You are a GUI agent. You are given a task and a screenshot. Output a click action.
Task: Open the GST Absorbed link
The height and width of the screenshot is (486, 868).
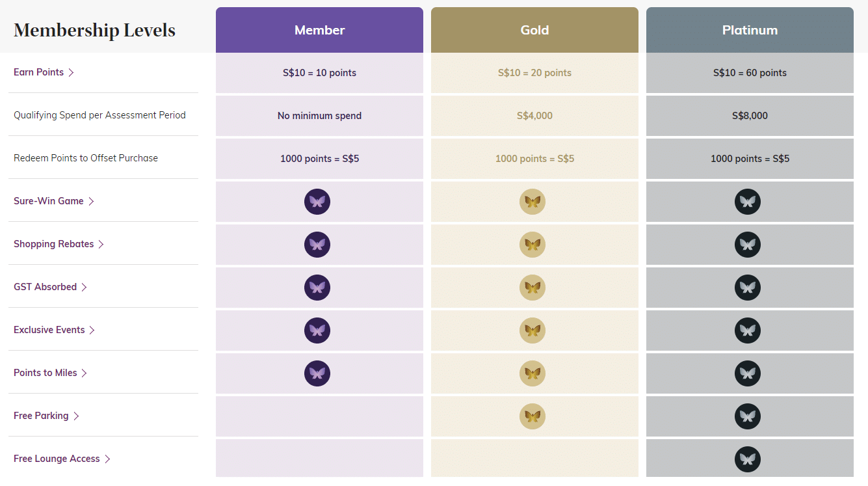[46, 287]
